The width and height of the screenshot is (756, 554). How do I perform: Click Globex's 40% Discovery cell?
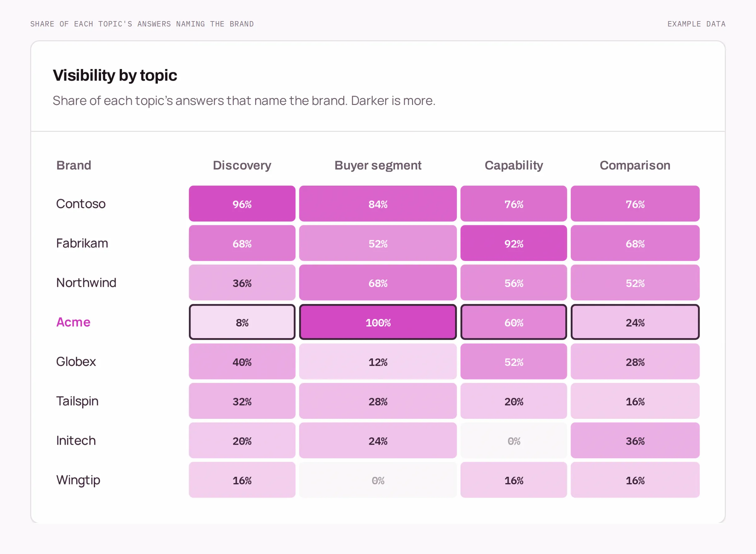coord(242,361)
